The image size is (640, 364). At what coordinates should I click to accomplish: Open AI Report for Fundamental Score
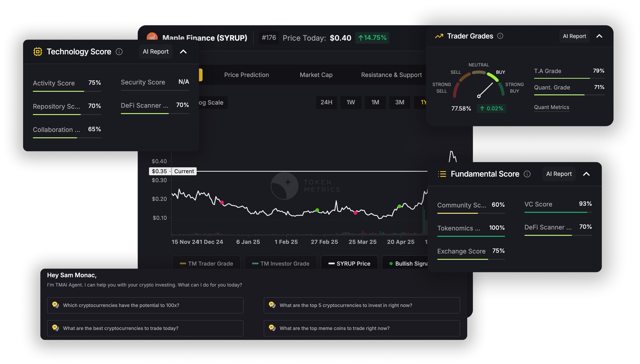[x=559, y=174]
